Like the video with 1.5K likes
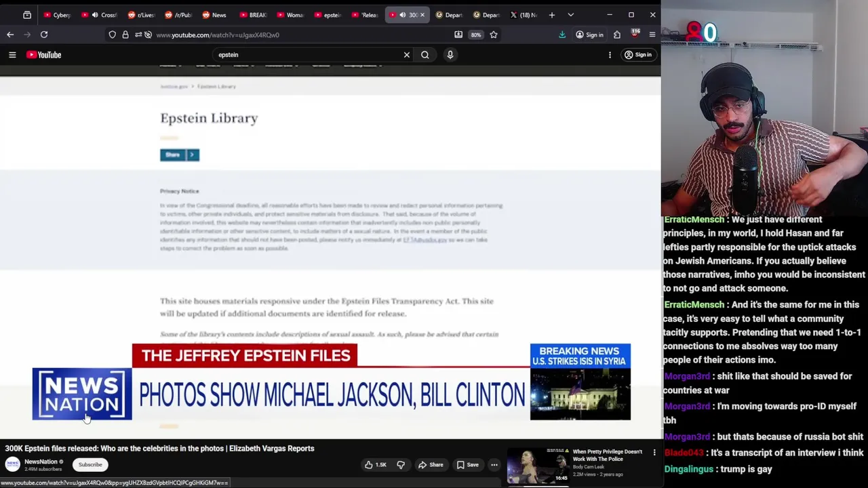 pyautogui.click(x=375, y=465)
